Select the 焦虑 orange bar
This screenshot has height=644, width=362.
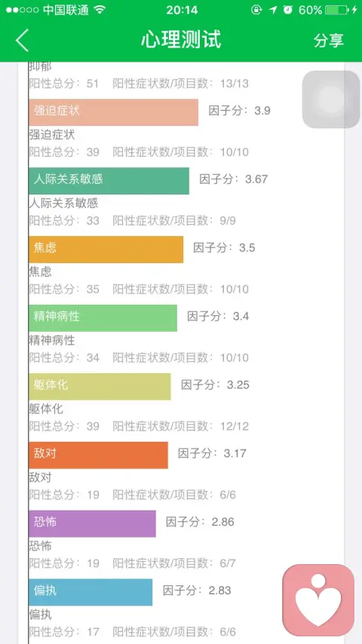coord(106,250)
